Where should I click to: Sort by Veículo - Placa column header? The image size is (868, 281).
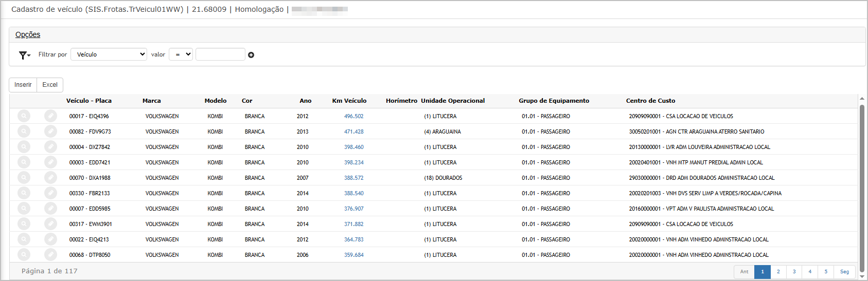pos(89,101)
